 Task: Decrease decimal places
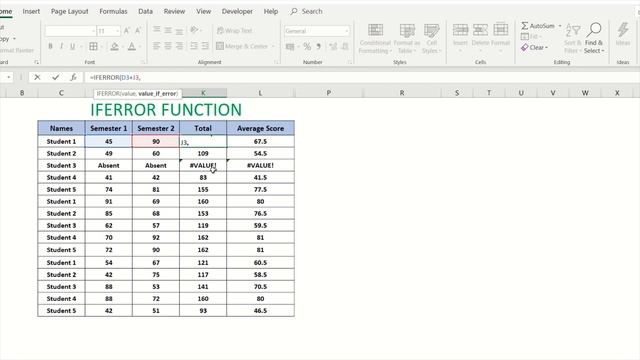click(x=345, y=47)
